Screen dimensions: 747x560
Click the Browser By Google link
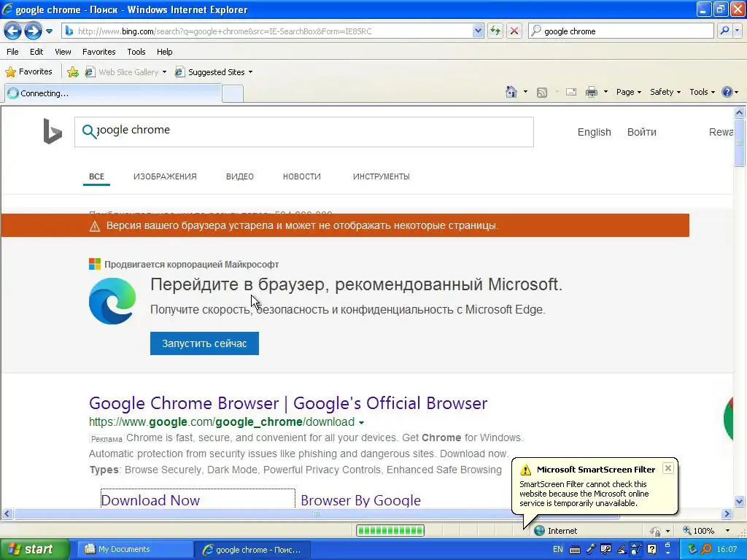tap(360, 500)
